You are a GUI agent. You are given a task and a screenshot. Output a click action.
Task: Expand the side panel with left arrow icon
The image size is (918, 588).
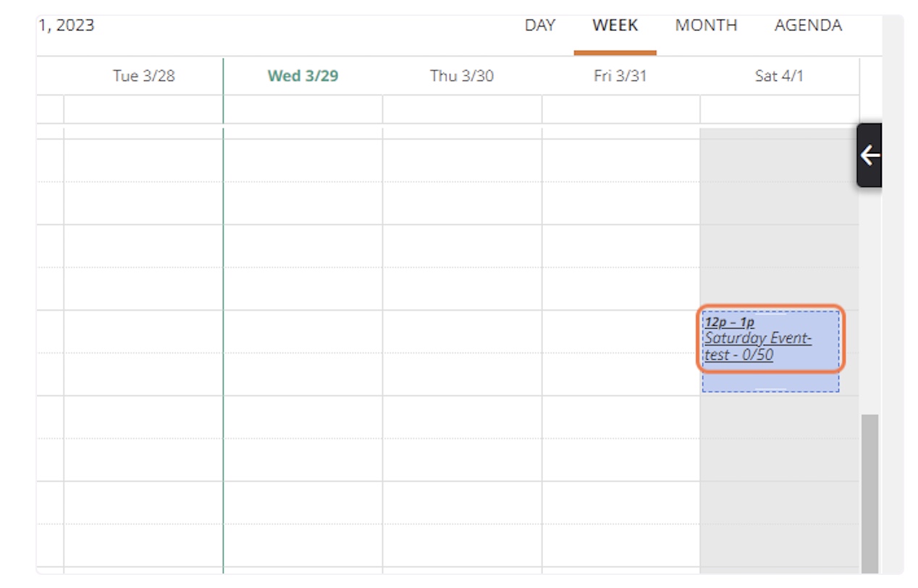point(869,156)
